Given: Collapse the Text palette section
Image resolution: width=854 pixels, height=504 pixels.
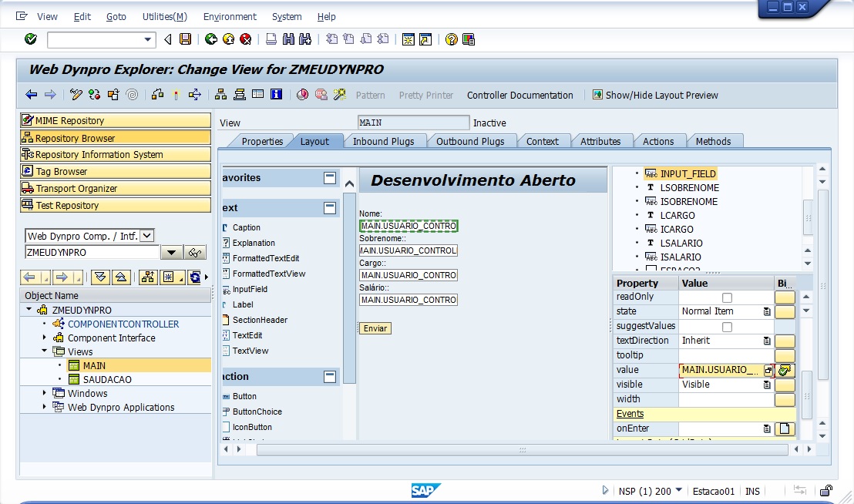Looking at the screenshot, I should tap(330, 208).
